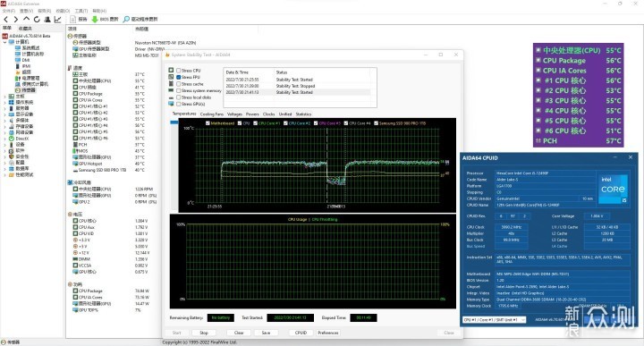Expand the benchmark node at tree bottom
The image size is (644, 346).
5,175
